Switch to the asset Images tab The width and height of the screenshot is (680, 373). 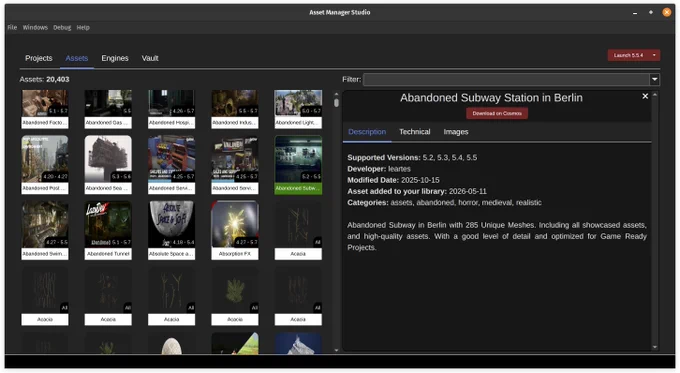[x=456, y=132]
